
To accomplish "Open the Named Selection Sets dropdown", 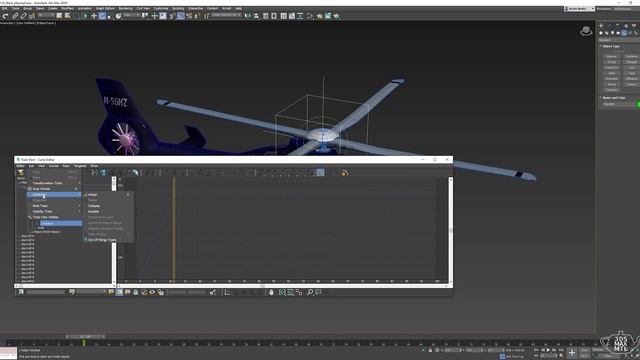I will pos(226,16).
